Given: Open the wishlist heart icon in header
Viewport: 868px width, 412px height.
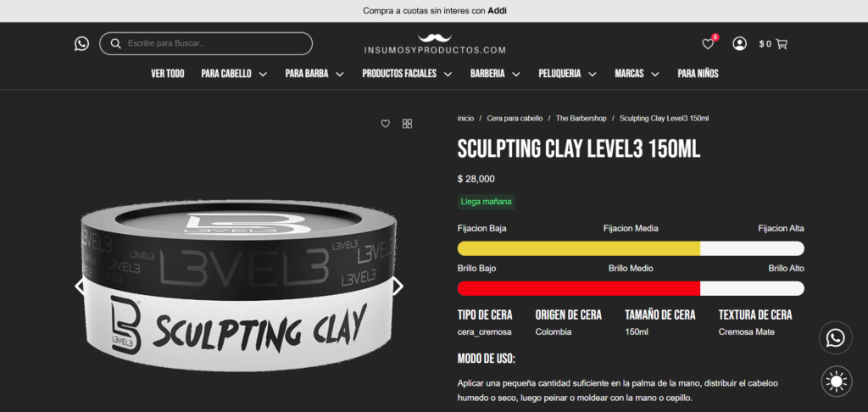Looking at the screenshot, I should pos(708,44).
